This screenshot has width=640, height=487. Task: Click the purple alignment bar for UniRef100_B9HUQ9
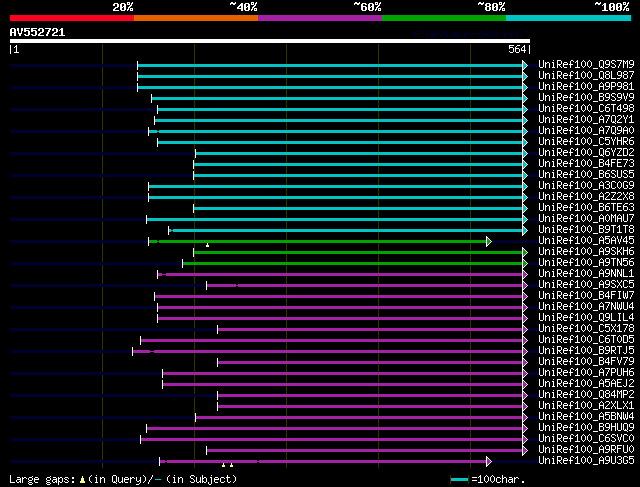point(335,429)
